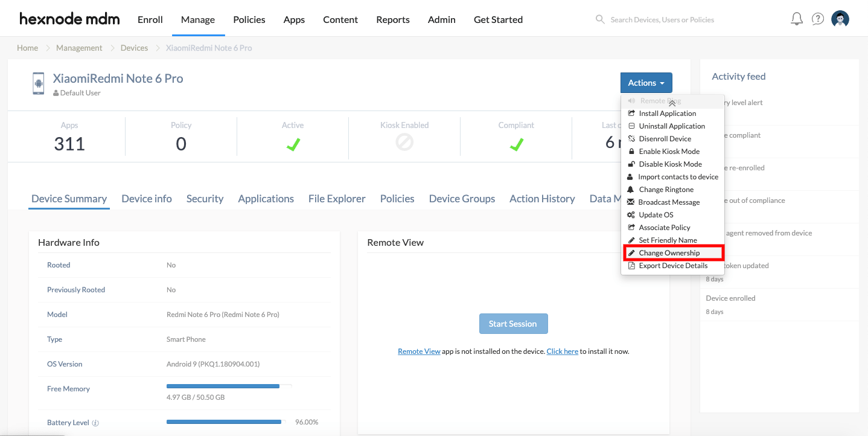The image size is (868, 436).
Task: Collapse the menu with double chevron icon
Action: click(x=672, y=103)
